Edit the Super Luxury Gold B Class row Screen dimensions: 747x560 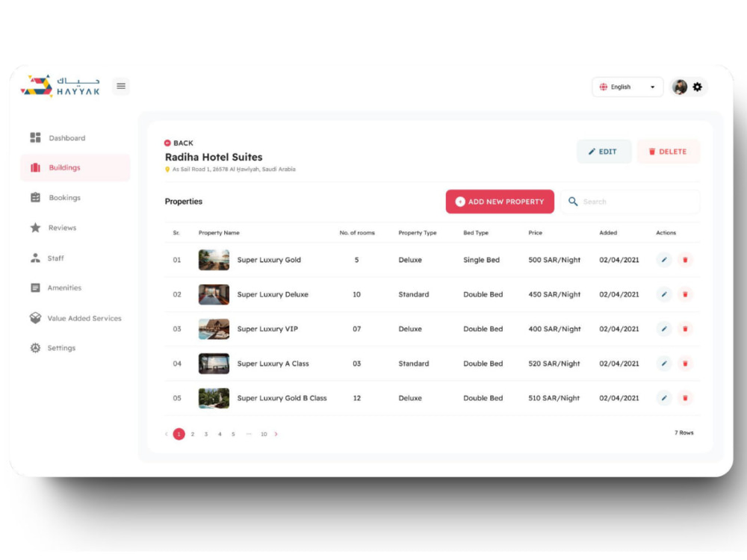tap(663, 398)
